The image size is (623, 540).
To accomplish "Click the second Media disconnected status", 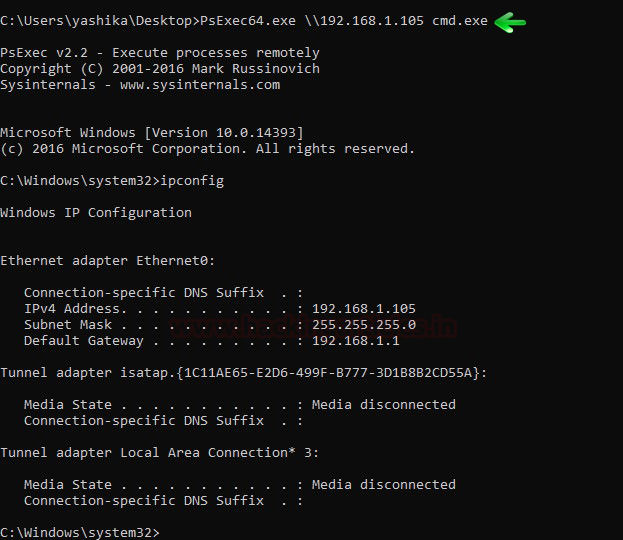I will coord(384,484).
